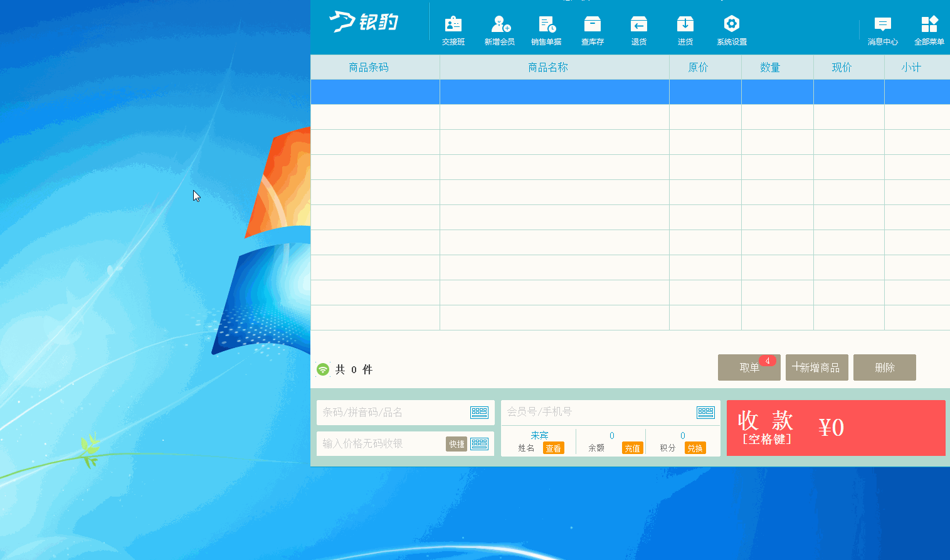950x560 pixels.
Task: Click the 删除 delete button
Action: pyautogui.click(x=884, y=367)
